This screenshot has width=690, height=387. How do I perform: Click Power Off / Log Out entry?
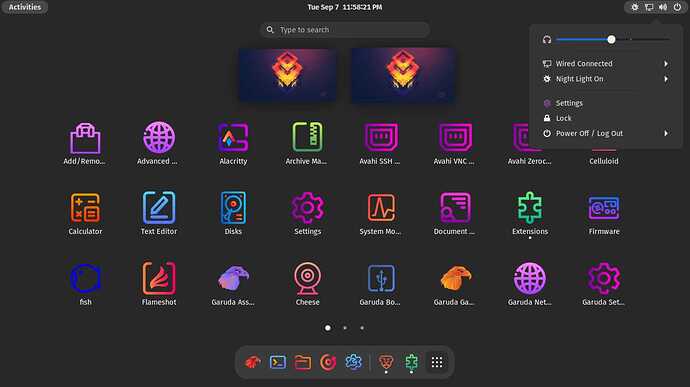point(606,133)
